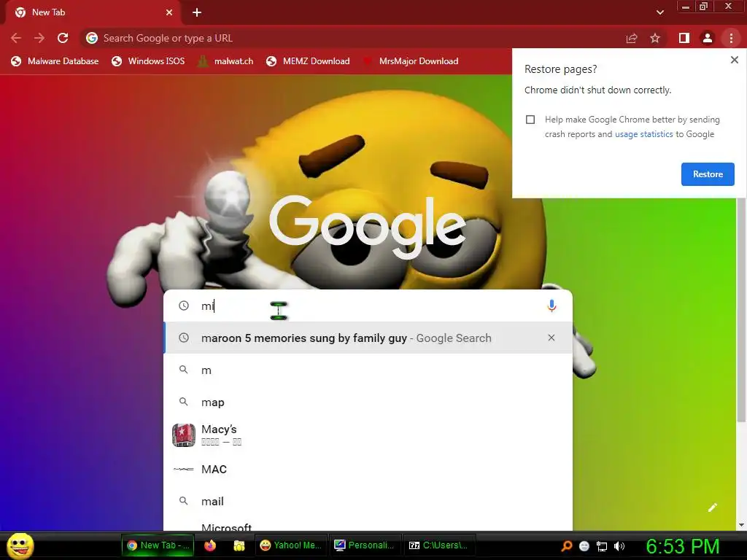Remove the maroon 5 suggestion with X
747x560 pixels.
tap(551, 338)
